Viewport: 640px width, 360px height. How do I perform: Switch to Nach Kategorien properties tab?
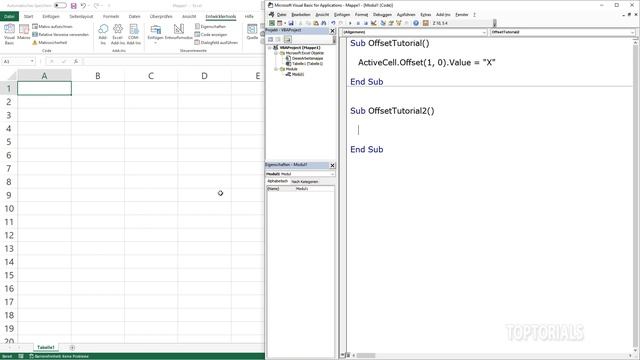tap(304, 182)
